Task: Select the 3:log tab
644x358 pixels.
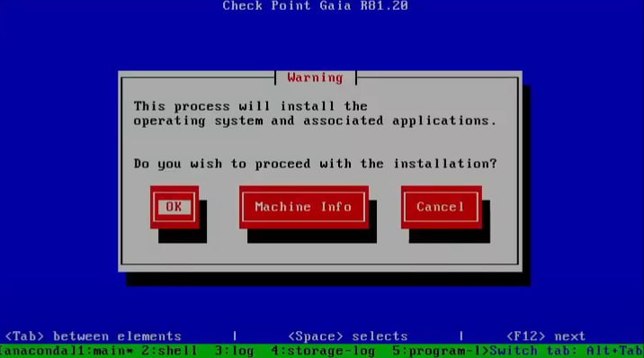Action: [x=235, y=351]
